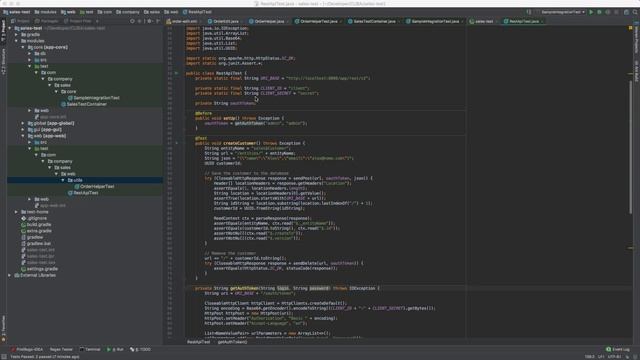
Task: Collapse the core [app-core] module arrow
Action: point(23,47)
